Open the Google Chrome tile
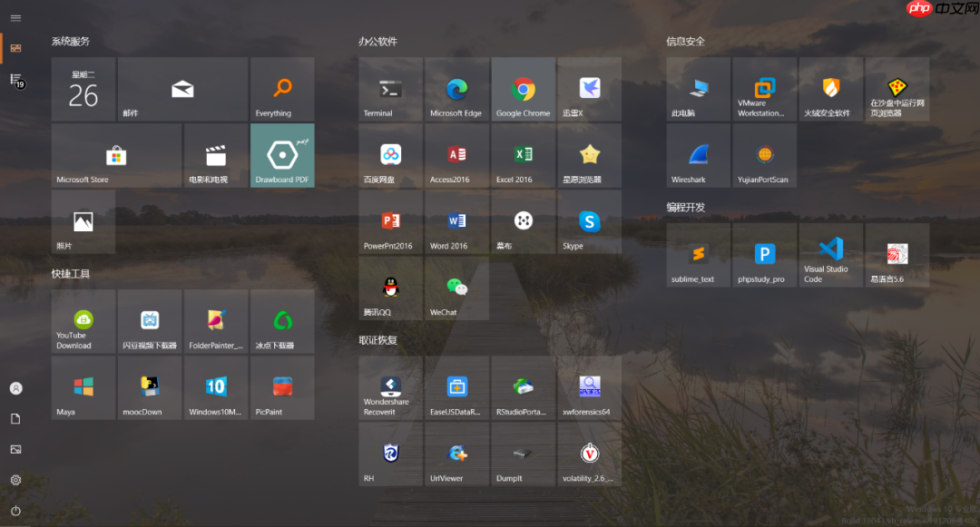980x527 pixels. tap(523, 89)
